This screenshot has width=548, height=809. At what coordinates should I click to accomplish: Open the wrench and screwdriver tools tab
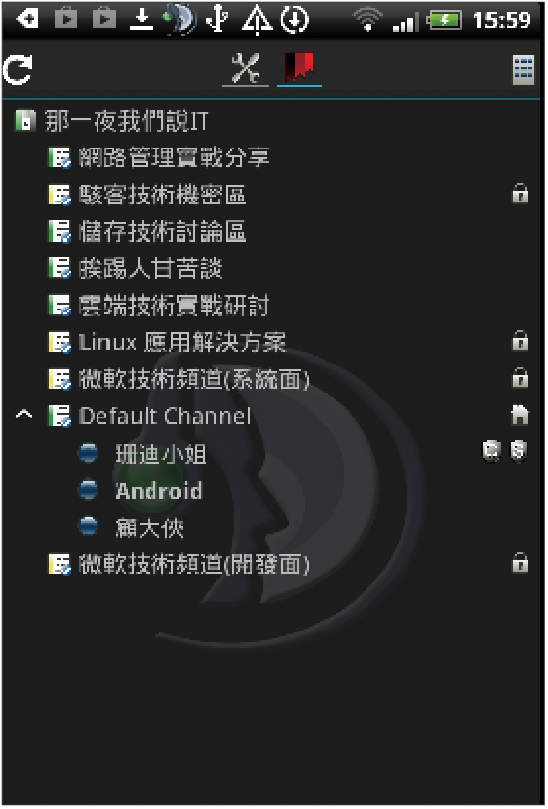(245, 69)
